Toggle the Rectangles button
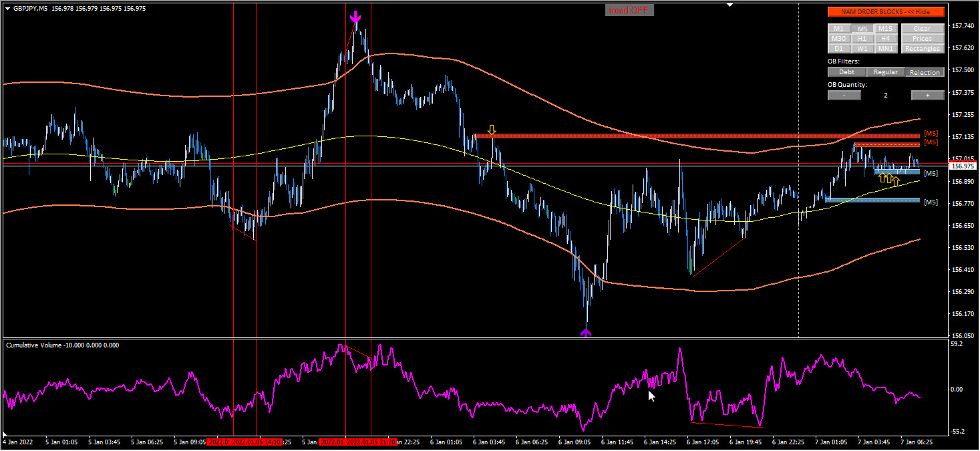980x451 pixels. 923,49
